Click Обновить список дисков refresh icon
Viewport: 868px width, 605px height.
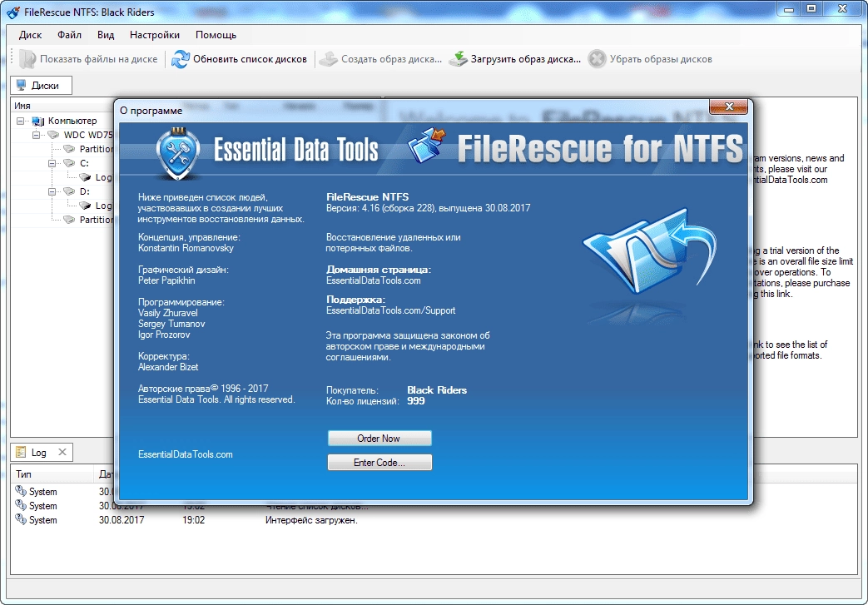(x=180, y=59)
